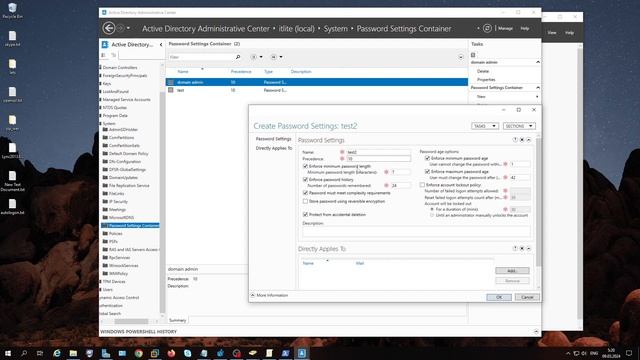This screenshot has width=640, height=360.
Task: Select For a duration of (mins) radio
Action: point(432,209)
